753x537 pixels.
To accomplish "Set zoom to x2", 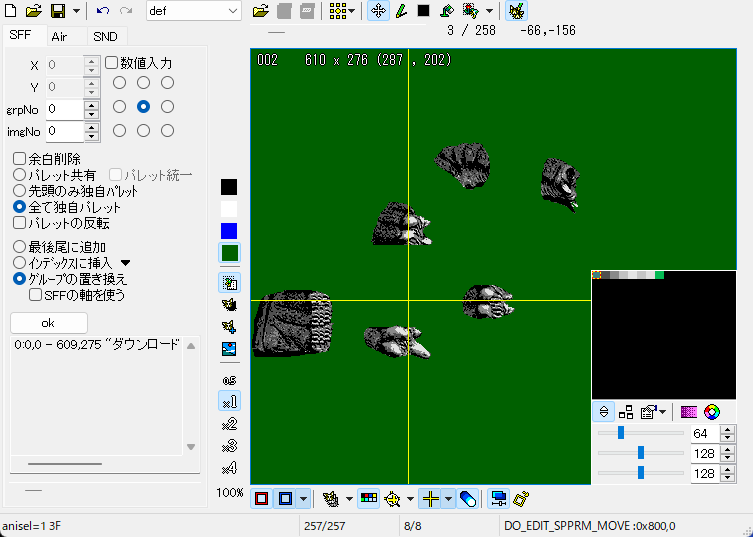I will [x=230, y=424].
